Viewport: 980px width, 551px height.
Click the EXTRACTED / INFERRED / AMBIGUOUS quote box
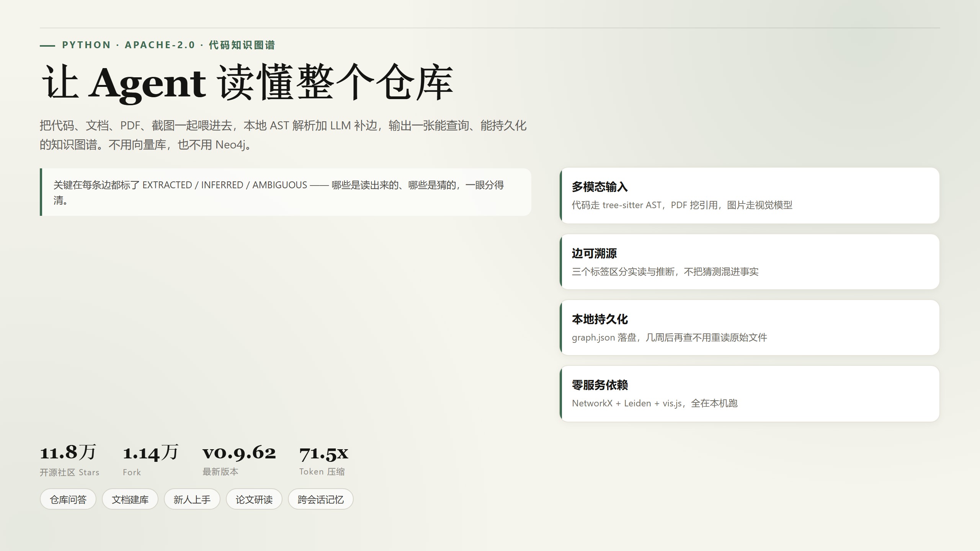(286, 192)
